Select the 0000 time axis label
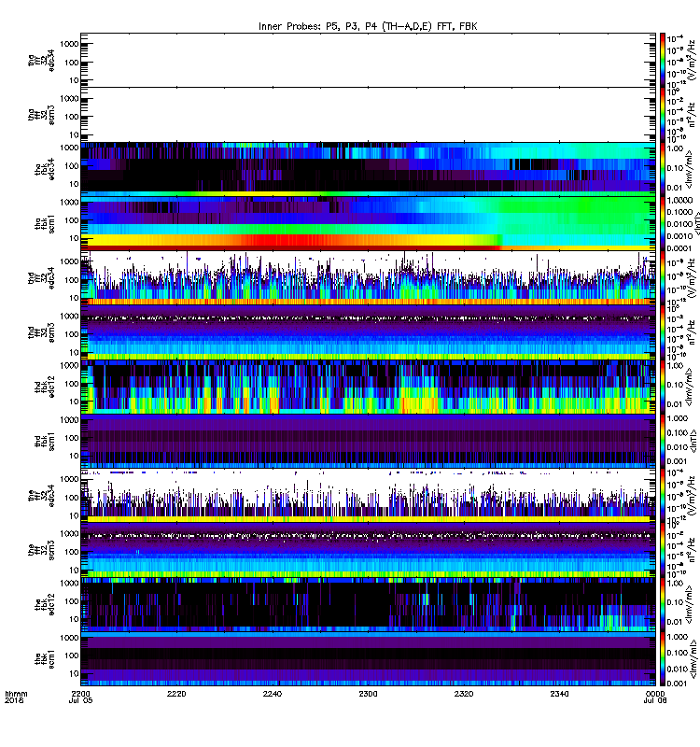The width and height of the screenshot is (700, 747). click(655, 694)
